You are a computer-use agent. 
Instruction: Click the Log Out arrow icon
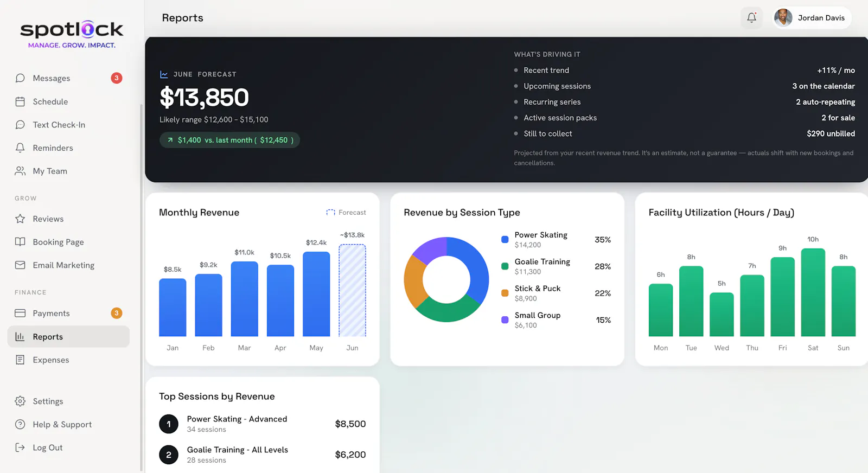coord(20,448)
